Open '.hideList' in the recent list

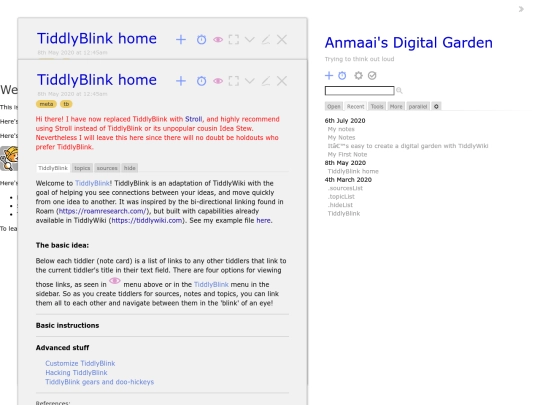point(340,205)
